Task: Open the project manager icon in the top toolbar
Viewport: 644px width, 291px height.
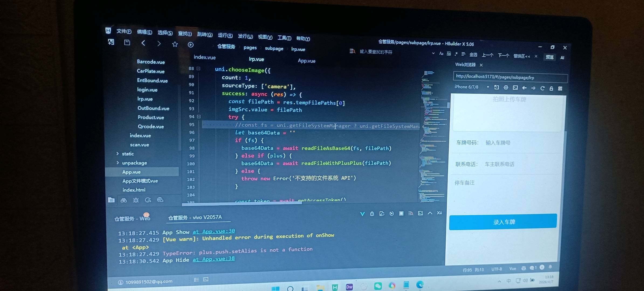Action: pyautogui.click(x=111, y=42)
